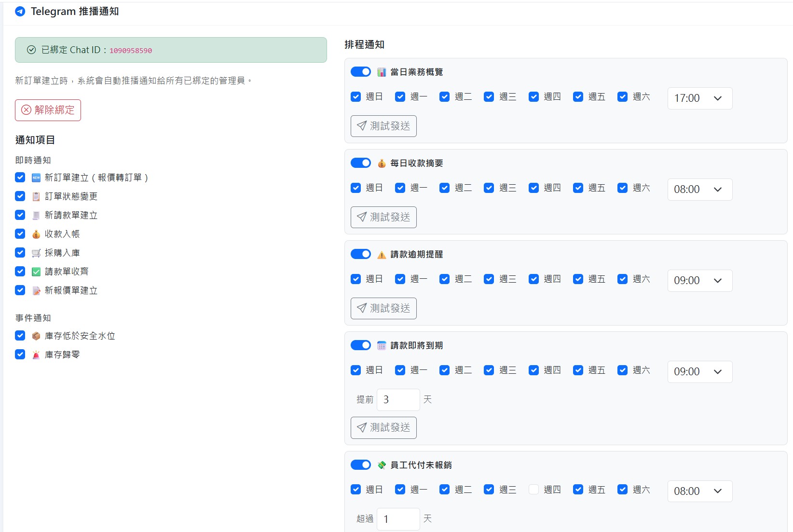Click 測試發送 under 請款即將到期
The width and height of the screenshot is (793, 532).
click(x=383, y=428)
